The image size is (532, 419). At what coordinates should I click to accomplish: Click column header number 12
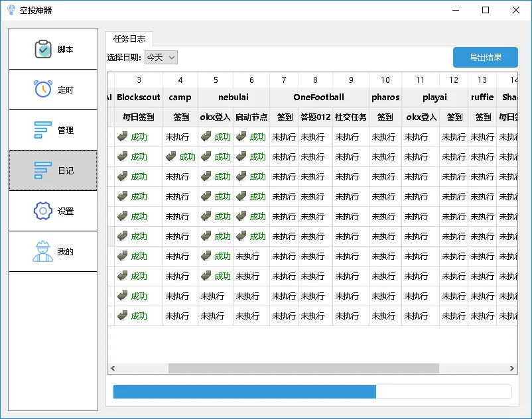click(454, 80)
